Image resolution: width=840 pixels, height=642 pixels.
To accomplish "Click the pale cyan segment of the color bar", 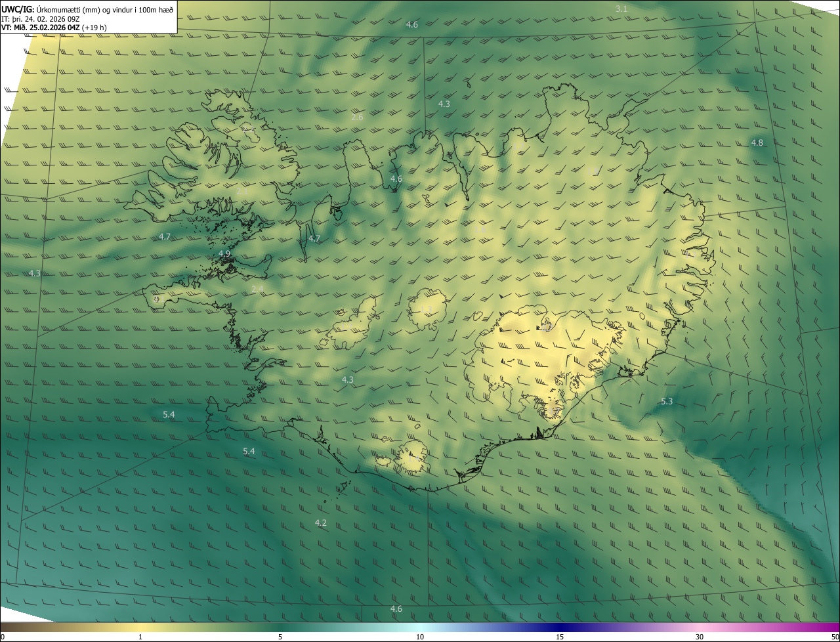I will [x=420, y=627].
